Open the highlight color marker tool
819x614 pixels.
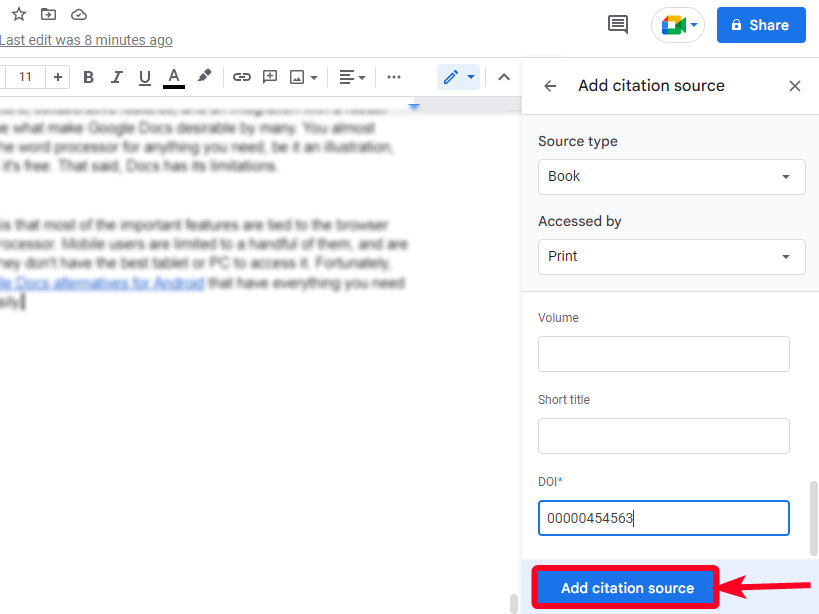coord(204,76)
